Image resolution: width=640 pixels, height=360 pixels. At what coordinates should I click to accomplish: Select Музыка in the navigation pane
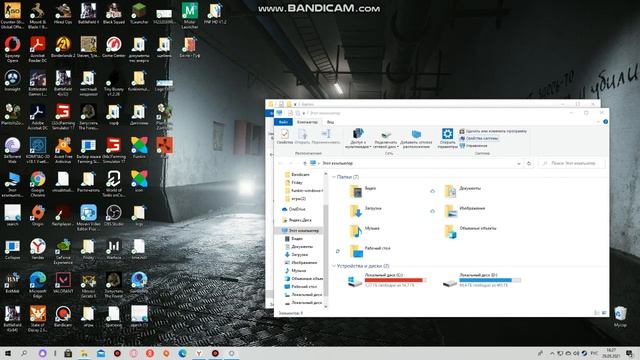click(x=295, y=270)
